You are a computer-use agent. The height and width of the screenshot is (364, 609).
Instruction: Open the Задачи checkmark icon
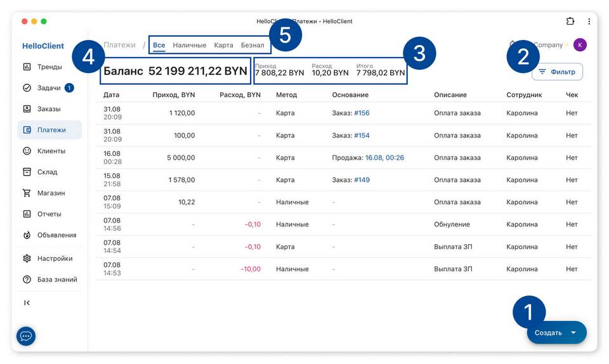[x=27, y=88]
